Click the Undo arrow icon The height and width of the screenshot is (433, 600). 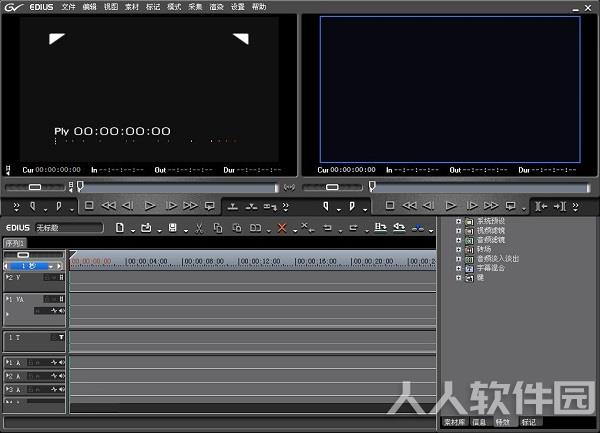[328, 228]
